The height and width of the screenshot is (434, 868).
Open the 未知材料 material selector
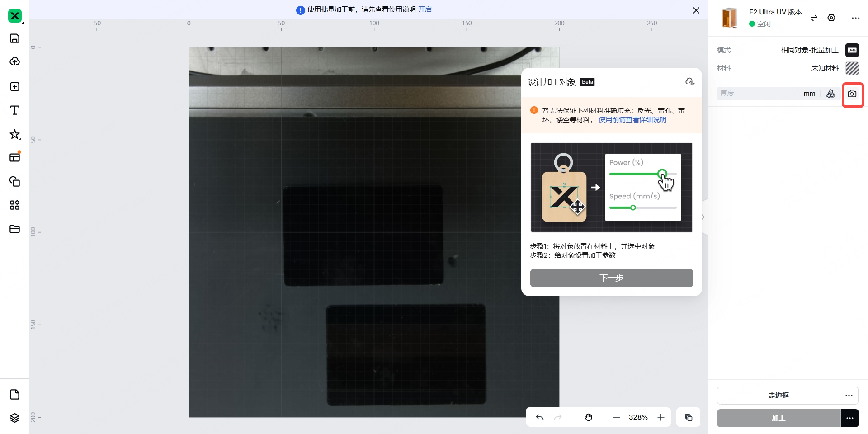(x=825, y=68)
